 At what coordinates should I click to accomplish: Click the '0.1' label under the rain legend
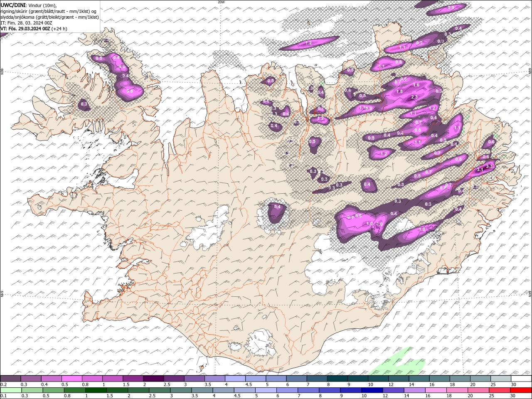[3, 396]
